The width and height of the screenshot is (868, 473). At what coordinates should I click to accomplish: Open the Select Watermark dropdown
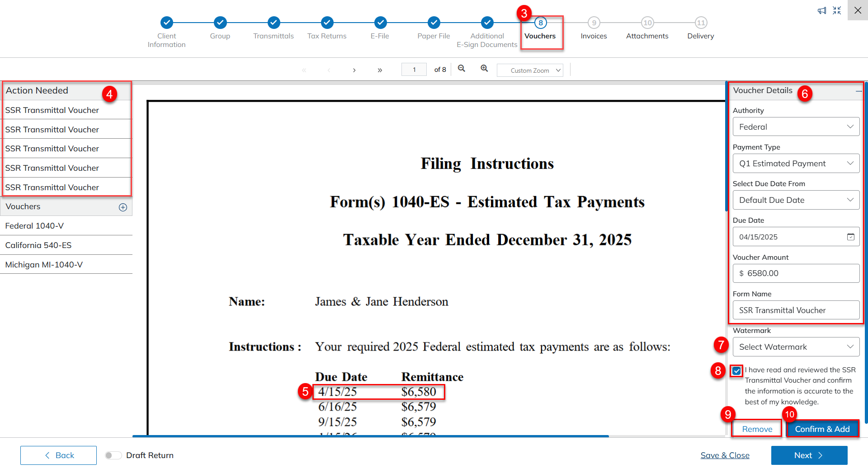pos(796,347)
